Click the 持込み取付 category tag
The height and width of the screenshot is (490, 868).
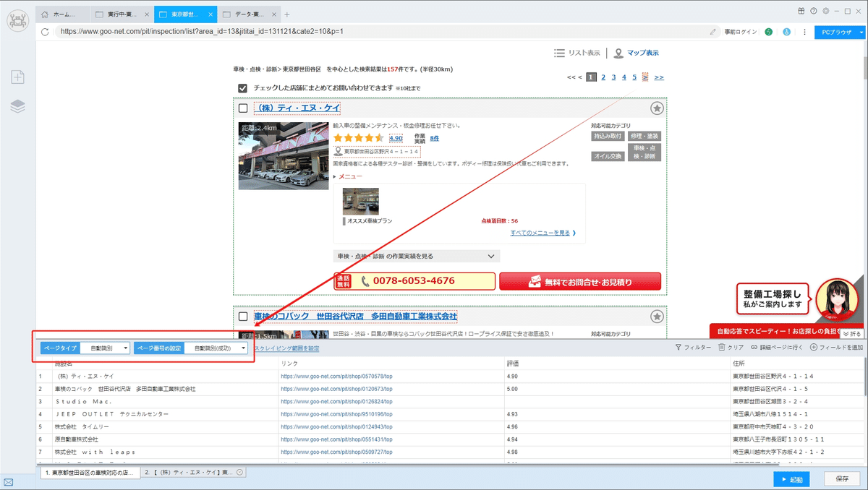click(608, 136)
